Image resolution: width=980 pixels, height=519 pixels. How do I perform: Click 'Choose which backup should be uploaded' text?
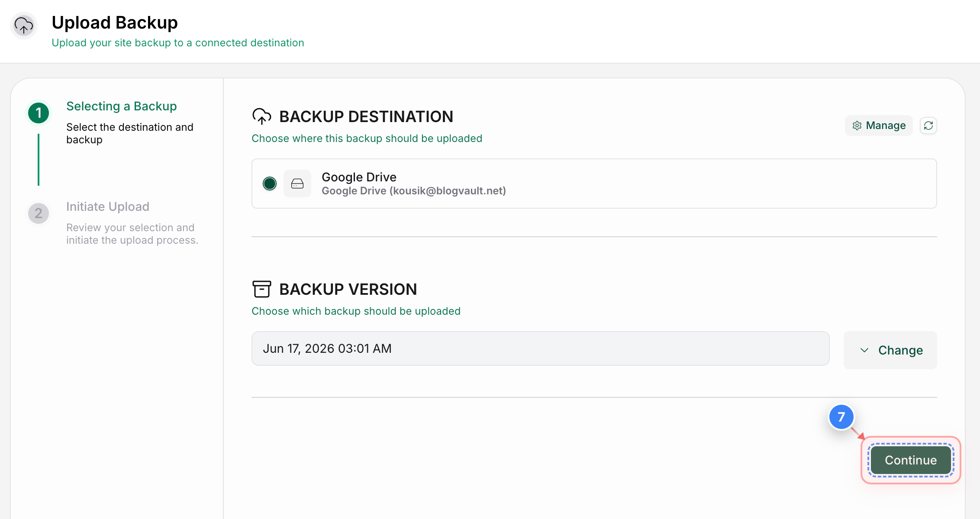click(x=356, y=311)
